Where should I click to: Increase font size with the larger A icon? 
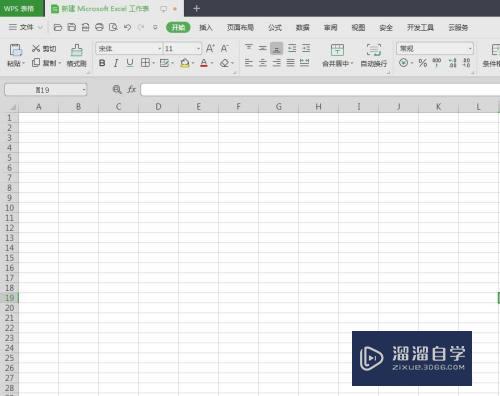tap(210, 49)
